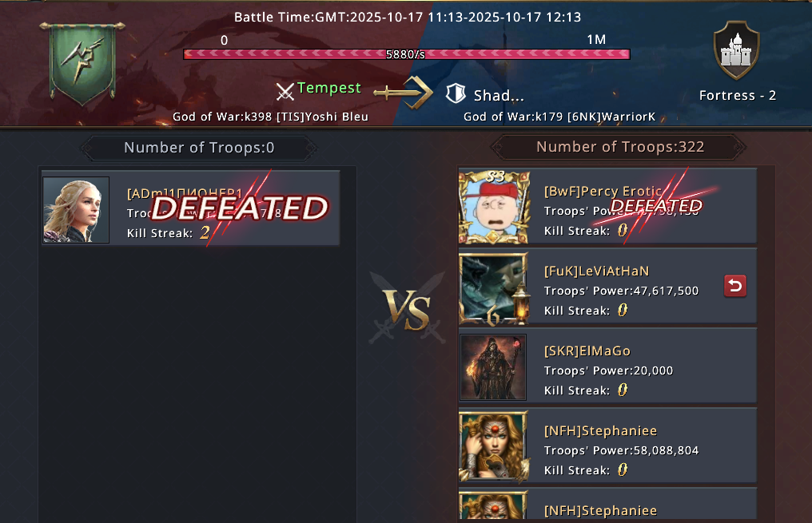The width and height of the screenshot is (812, 523).
Task: Click the golden sword arrow between alliances
Action: tap(404, 92)
